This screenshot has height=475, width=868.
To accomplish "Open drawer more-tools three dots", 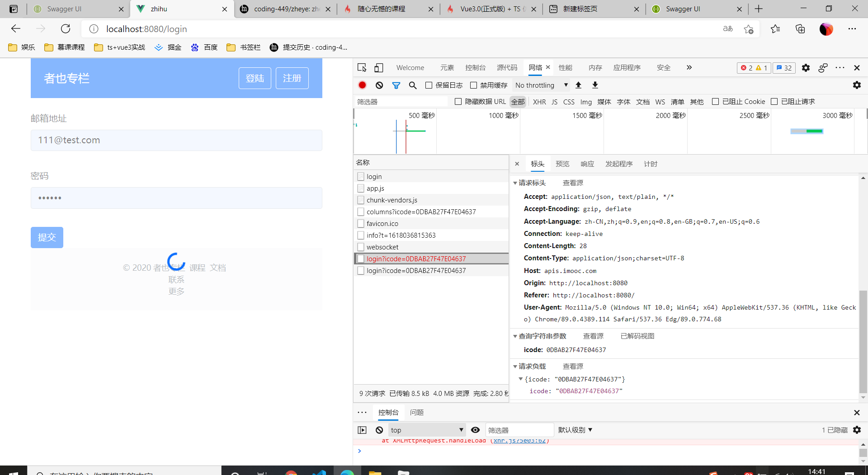I will [x=362, y=412].
